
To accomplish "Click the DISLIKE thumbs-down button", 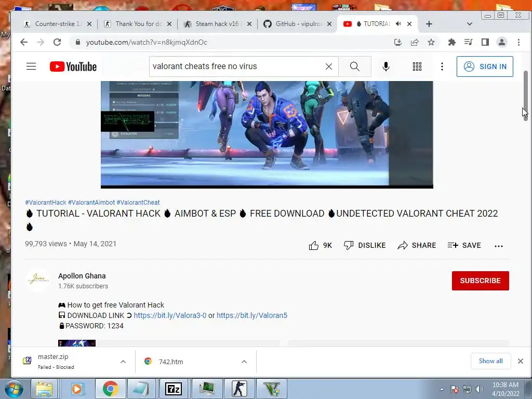I will click(x=365, y=245).
